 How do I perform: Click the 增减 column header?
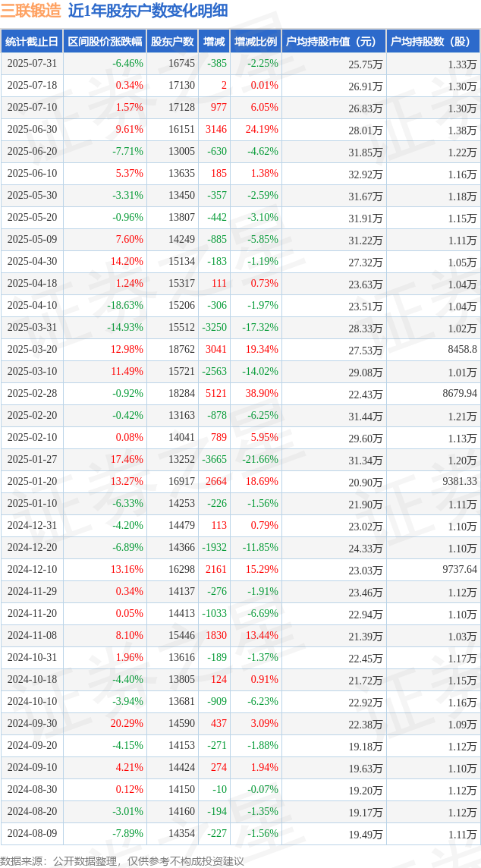click(214, 42)
